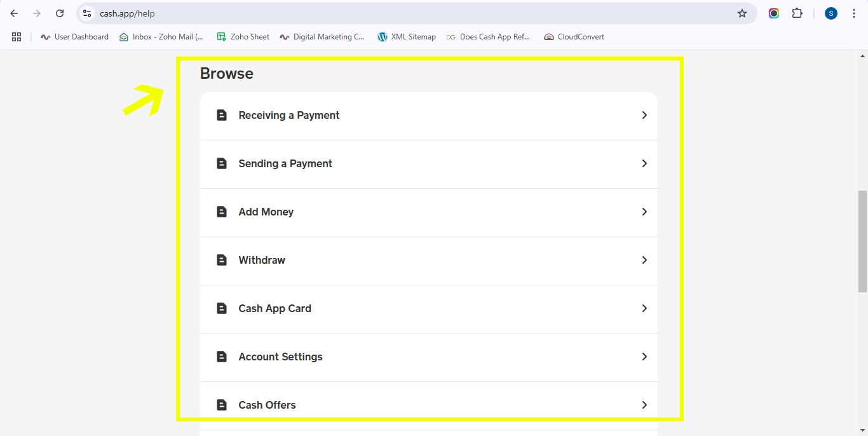Expand Receiving a Payment with its chevron

[644, 115]
